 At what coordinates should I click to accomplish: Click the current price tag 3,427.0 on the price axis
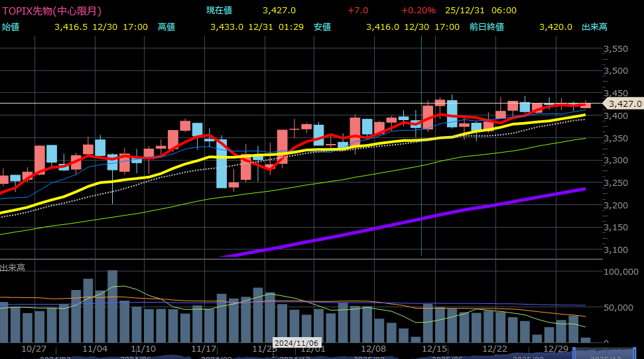[x=625, y=104]
